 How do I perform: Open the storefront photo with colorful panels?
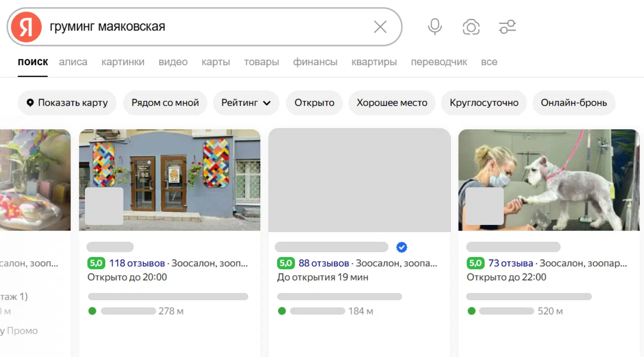pos(170,180)
